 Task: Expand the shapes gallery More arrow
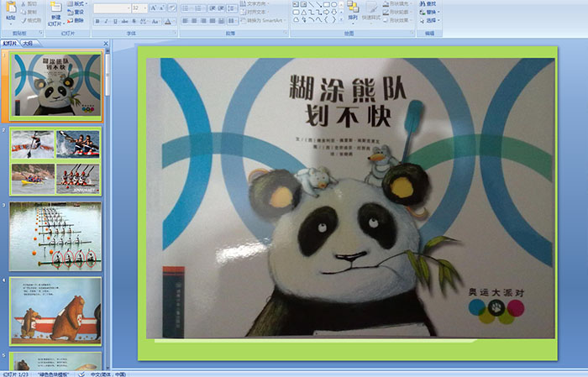coord(341,19)
